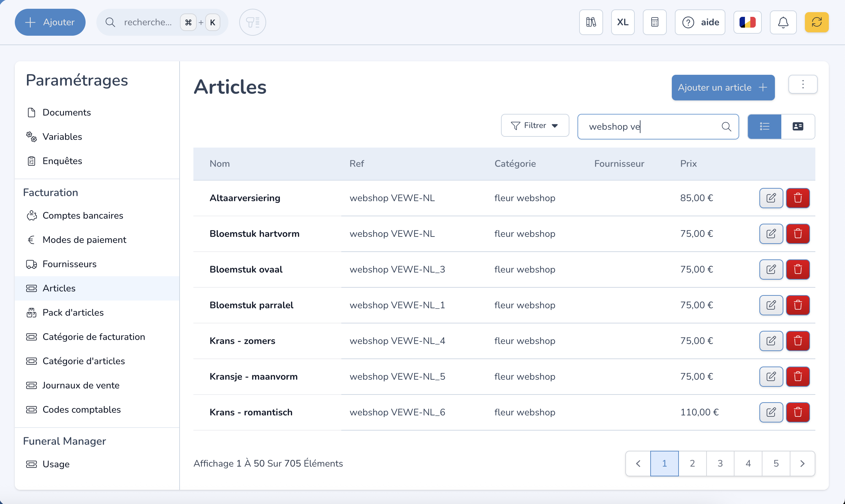Screen dimensions: 845x504
Task: Go to page 3 of results
Action: click(720, 463)
